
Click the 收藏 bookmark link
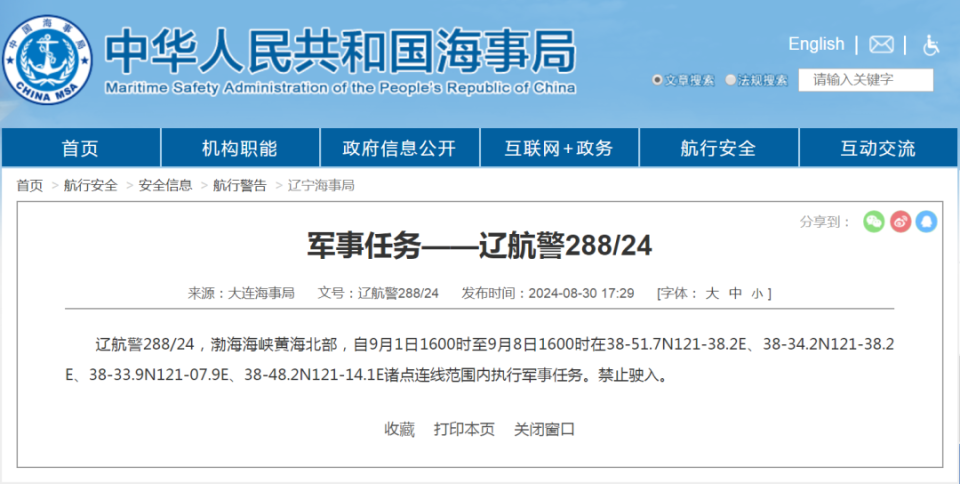pos(400,430)
